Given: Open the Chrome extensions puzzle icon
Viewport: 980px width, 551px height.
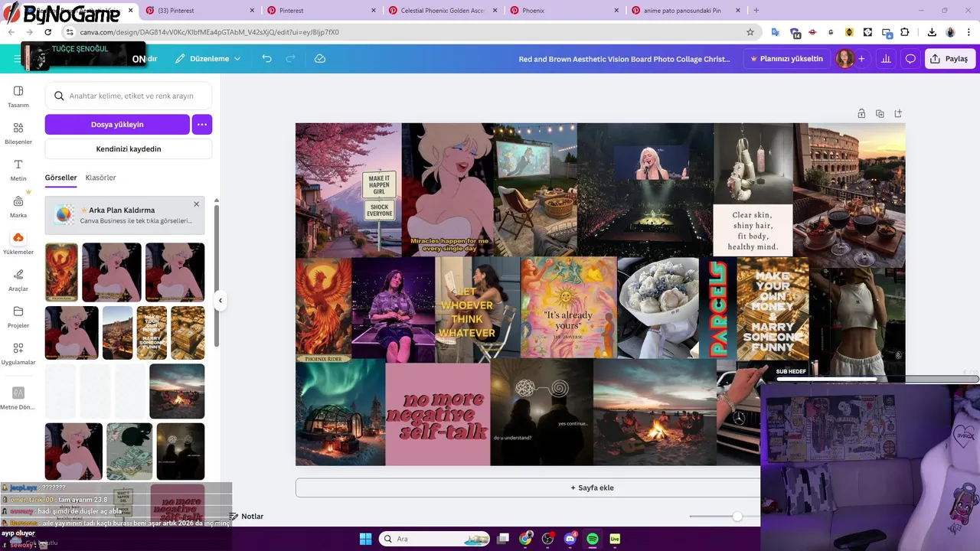Looking at the screenshot, I should (x=904, y=32).
